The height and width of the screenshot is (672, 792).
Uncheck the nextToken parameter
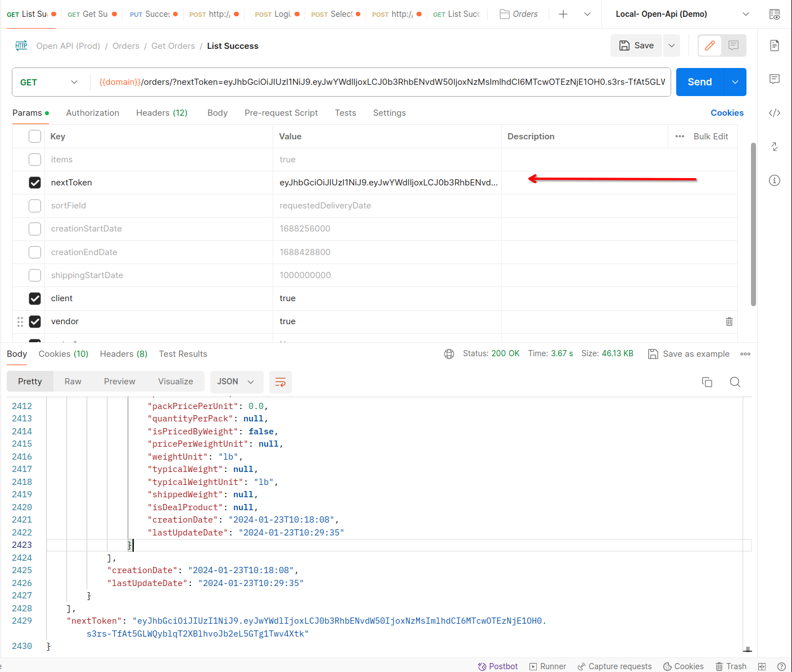[35, 183]
